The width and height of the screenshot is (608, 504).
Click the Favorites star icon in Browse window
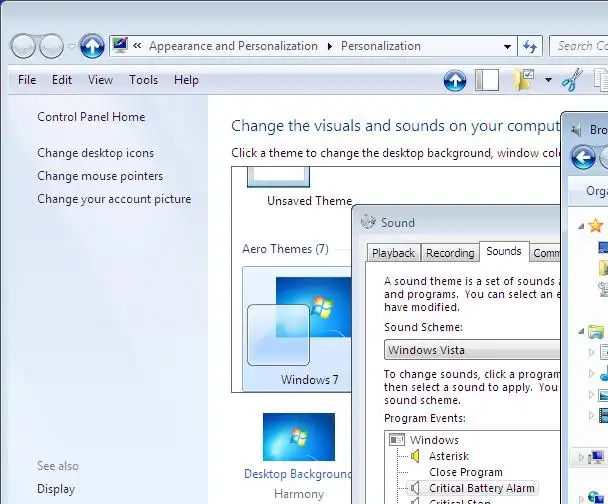(x=596, y=225)
